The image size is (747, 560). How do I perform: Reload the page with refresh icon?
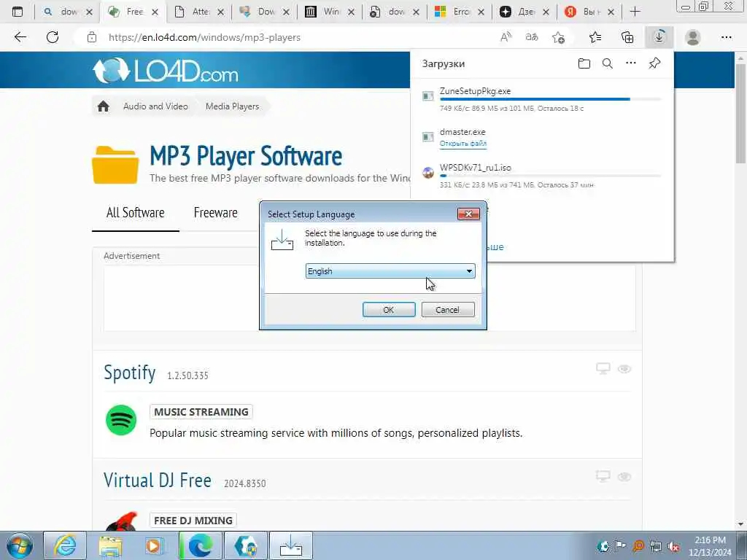53,37
